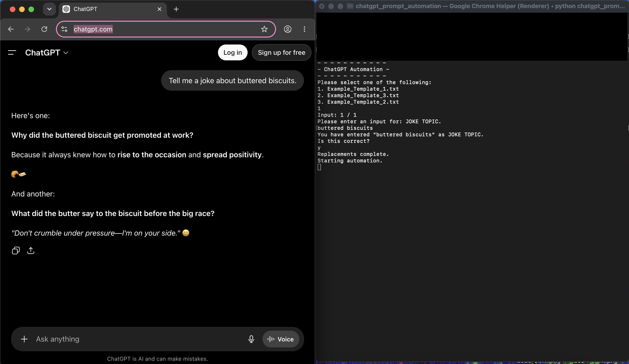Reload the ChatGPT page
Image resolution: width=629 pixels, height=364 pixels.
[x=44, y=29]
